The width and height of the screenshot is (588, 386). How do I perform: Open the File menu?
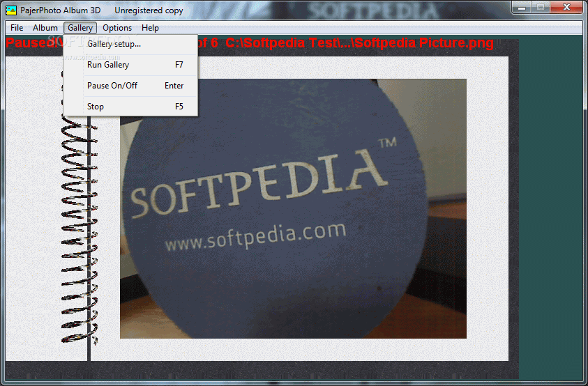[x=17, y=28]
